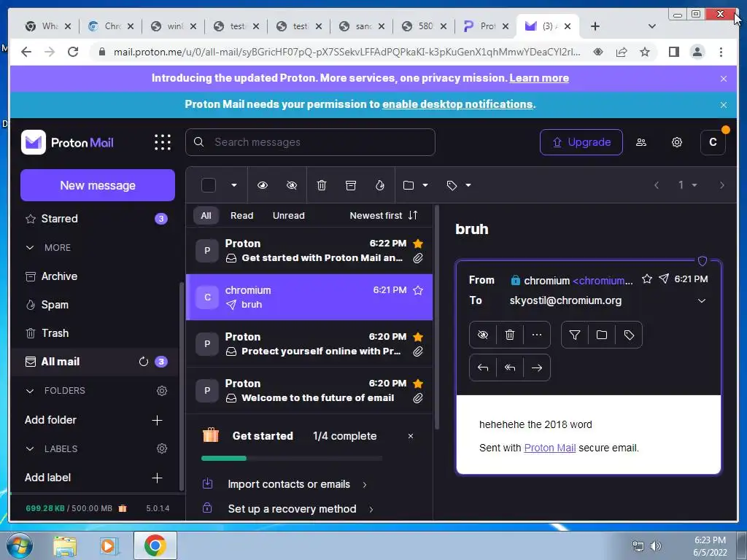Image resolution: width=747 pixels, height=560 pixels.
Task: Click the label tag icon in message
Action: [629, 335]
